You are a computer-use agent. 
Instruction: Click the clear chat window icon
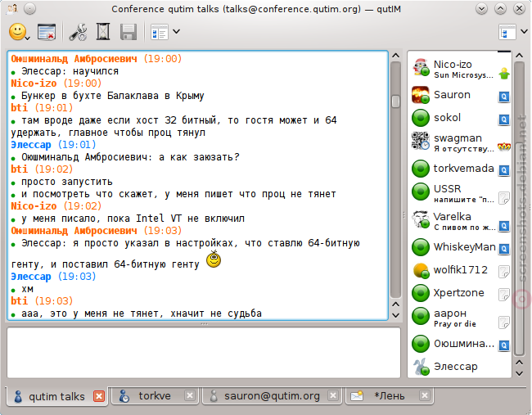(x=47, y=32)
